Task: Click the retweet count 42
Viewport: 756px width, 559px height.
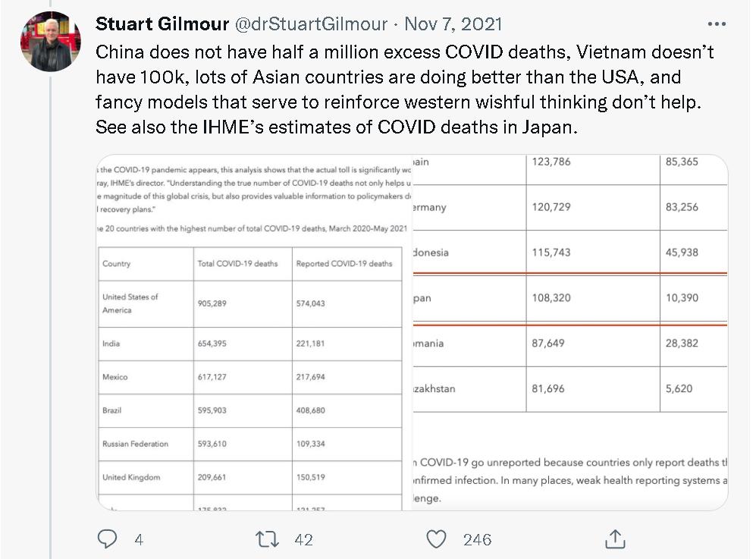Action: point(303,540)
